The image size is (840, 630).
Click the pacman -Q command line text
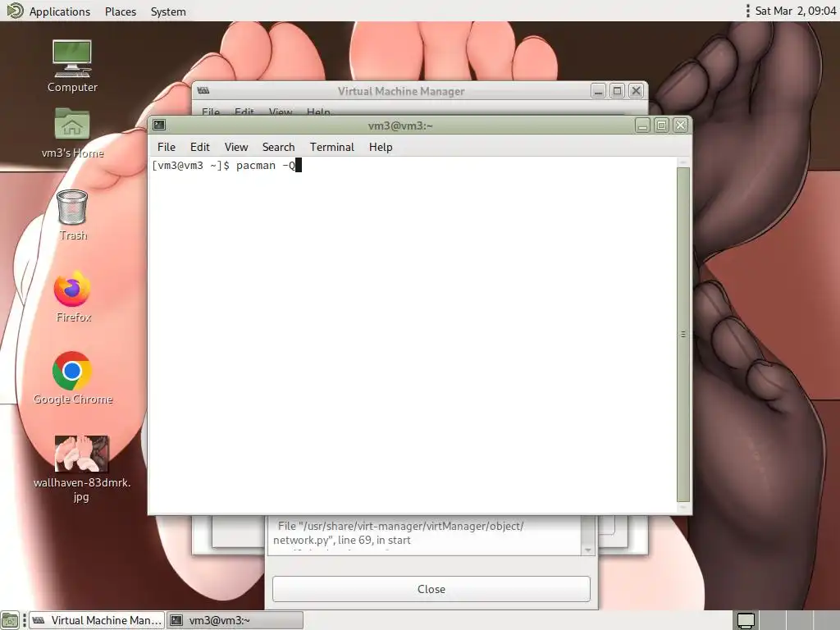click(266, 165)
